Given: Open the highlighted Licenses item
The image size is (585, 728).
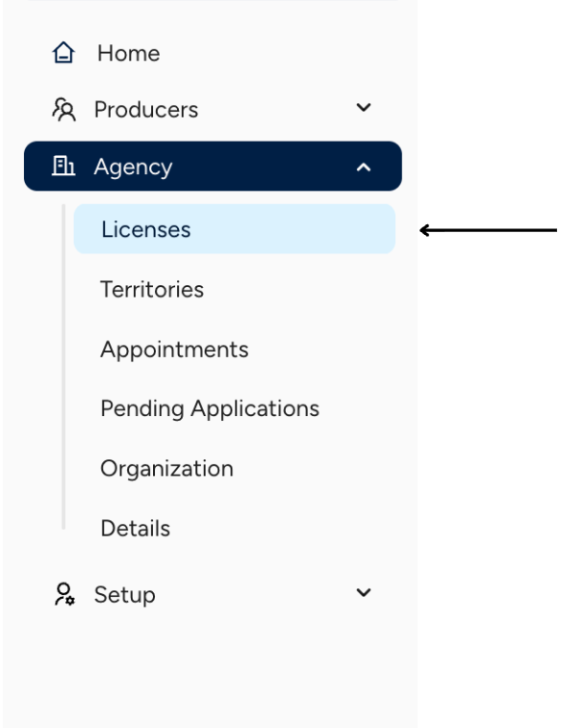Looking at the screenshot, I should pyautogui.click(x=145, y=229).
